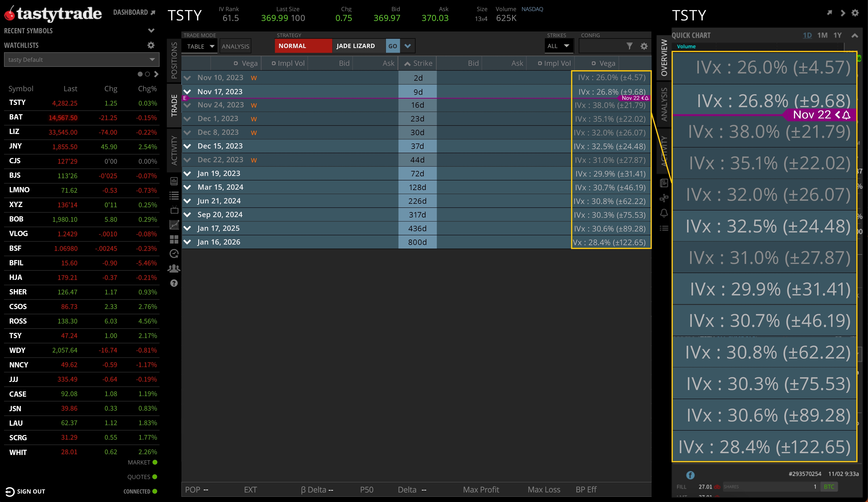Image resolution: width=868 pixels, height=502 pixels.
Task: Open notifications via the bell icon
Action: click(x=664, y=213)
